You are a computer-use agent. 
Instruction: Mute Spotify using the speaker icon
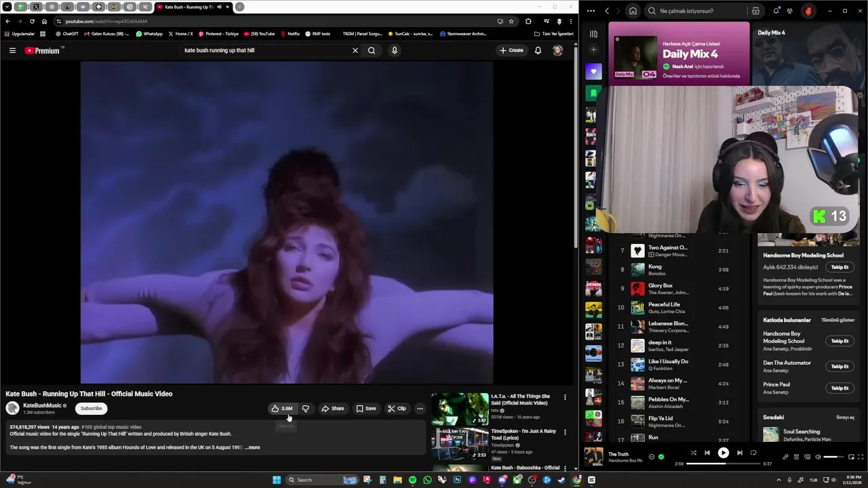tap(817, 457)
